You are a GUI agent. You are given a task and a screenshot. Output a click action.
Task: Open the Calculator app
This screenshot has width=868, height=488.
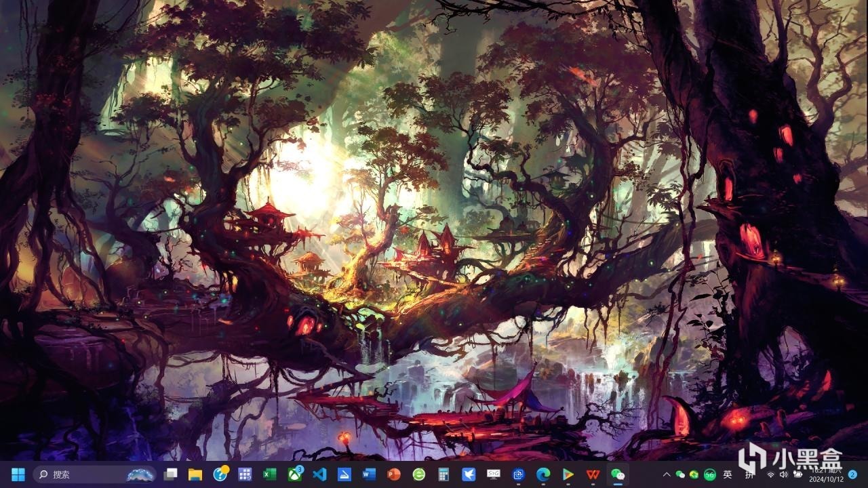pyautogui.click(x=443, y=474)
